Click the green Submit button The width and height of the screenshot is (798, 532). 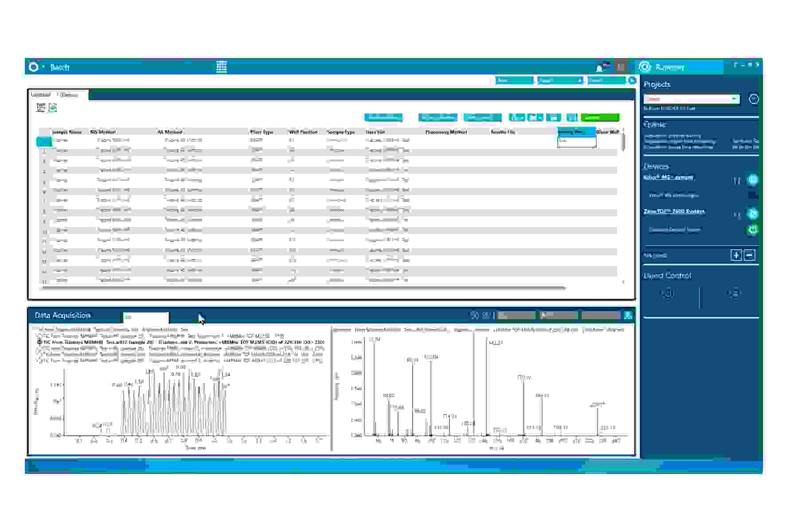point(599,117)
